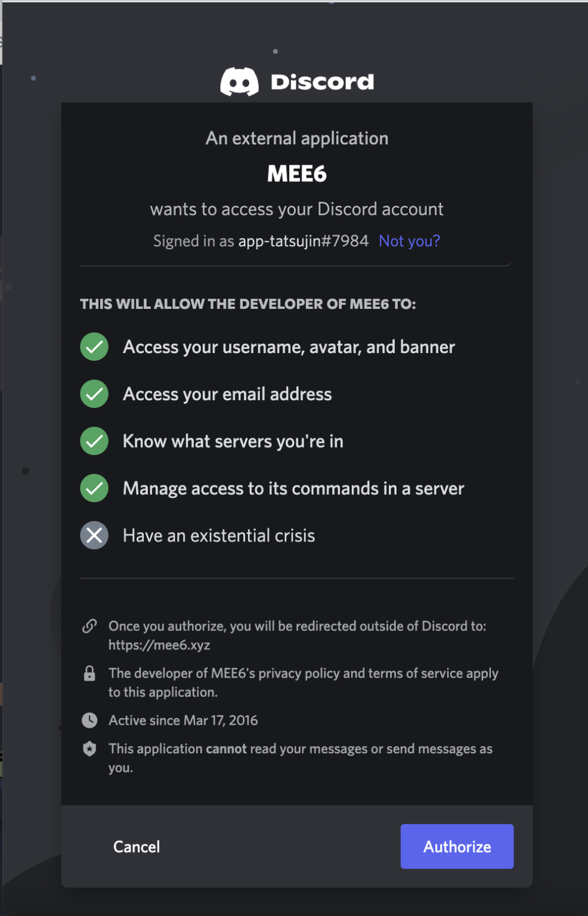Viewport: 588px width, 916px height.
Task: Click the green check beside email address permission
Action: (94, 394)
